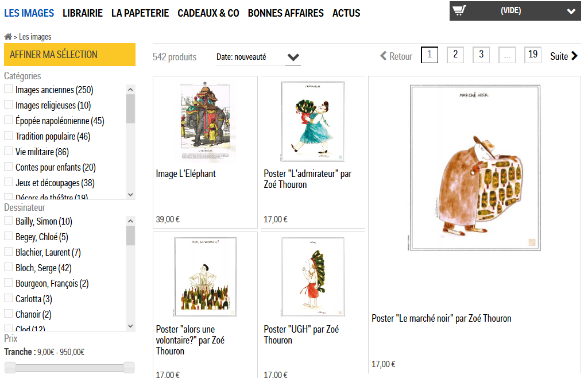Click the shopping cart icon
This screenshot has width=588, height=378.
[459, 11]
